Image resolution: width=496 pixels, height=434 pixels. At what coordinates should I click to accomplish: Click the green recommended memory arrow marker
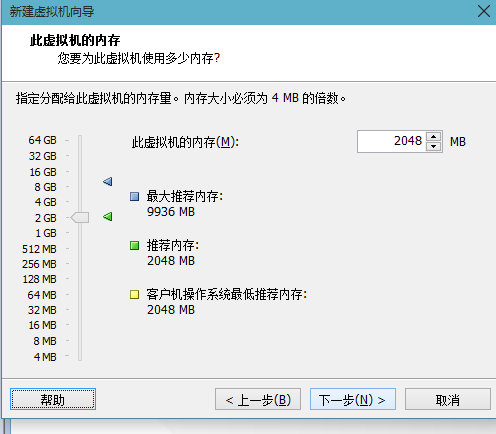108,217
